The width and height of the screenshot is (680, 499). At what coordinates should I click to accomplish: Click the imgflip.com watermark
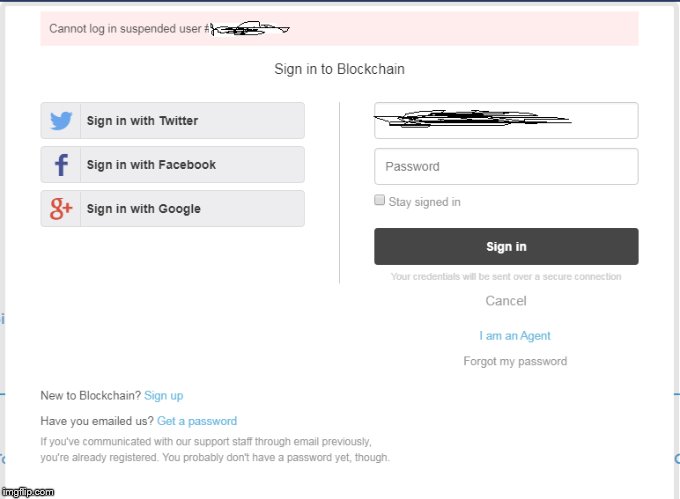point(28,492)
